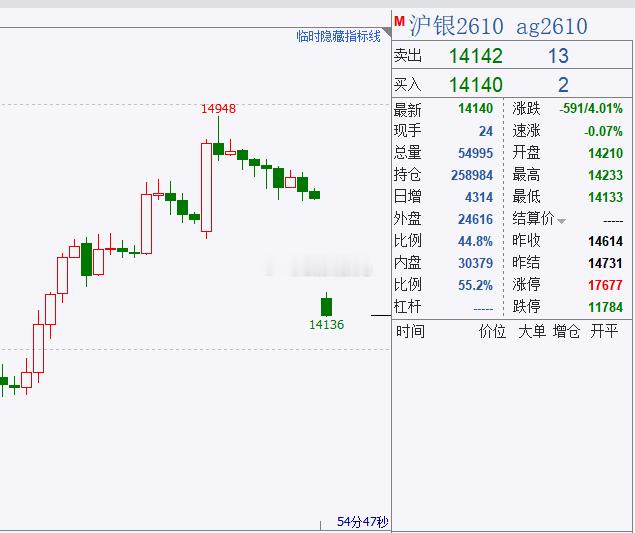This screenshot has width=635, height=533.
Task: Click the 结算价 label
Action: [533, 219]
